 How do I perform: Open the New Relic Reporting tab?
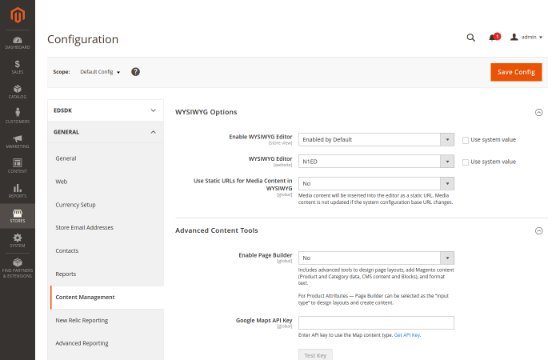point(82,320)
